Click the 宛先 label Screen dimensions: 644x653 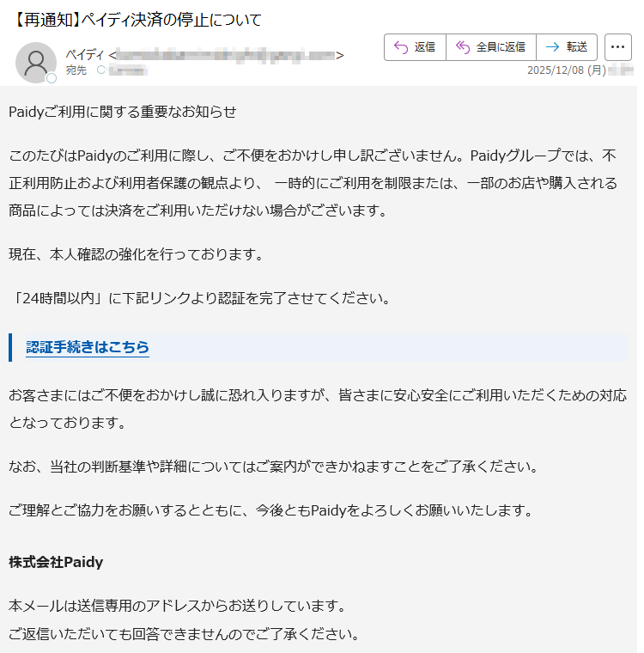(76, 70)
